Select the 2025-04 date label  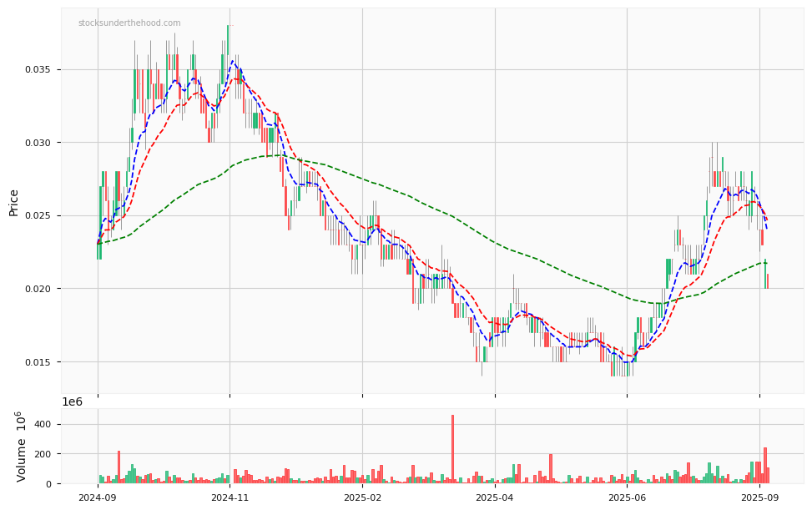(x=495, y=497)
